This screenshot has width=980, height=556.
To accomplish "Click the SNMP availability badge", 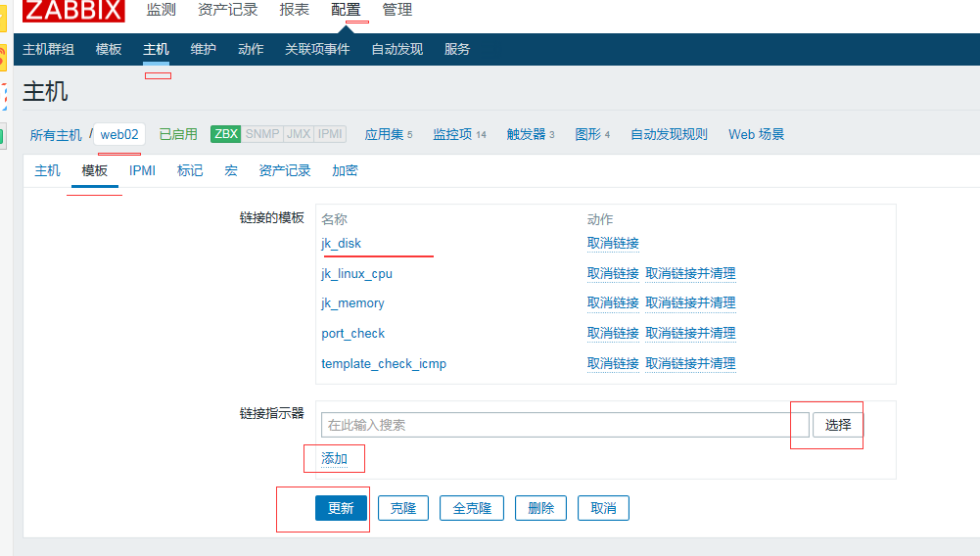I will pos(261,134).
